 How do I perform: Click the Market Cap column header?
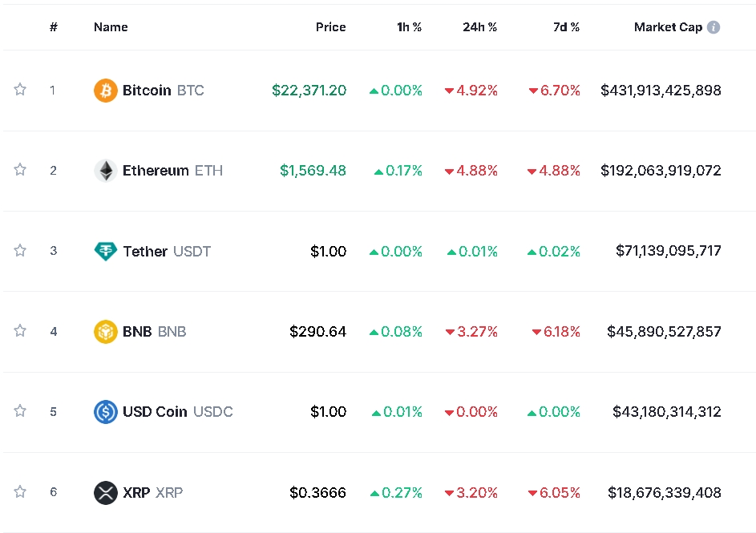(x=668, y=27)
